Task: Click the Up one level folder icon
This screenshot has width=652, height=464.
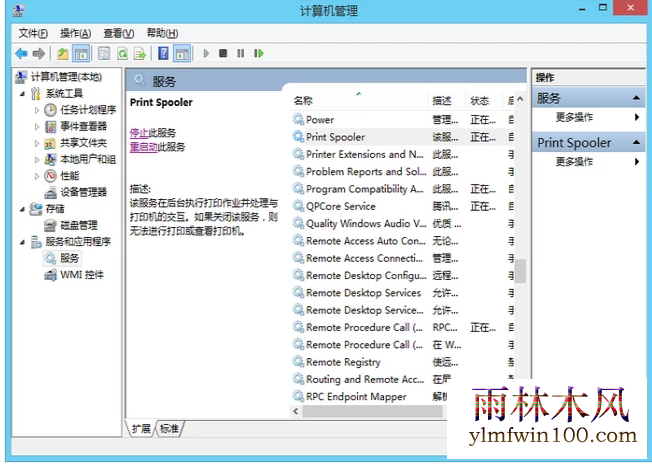Action: [x=62, y=53]
